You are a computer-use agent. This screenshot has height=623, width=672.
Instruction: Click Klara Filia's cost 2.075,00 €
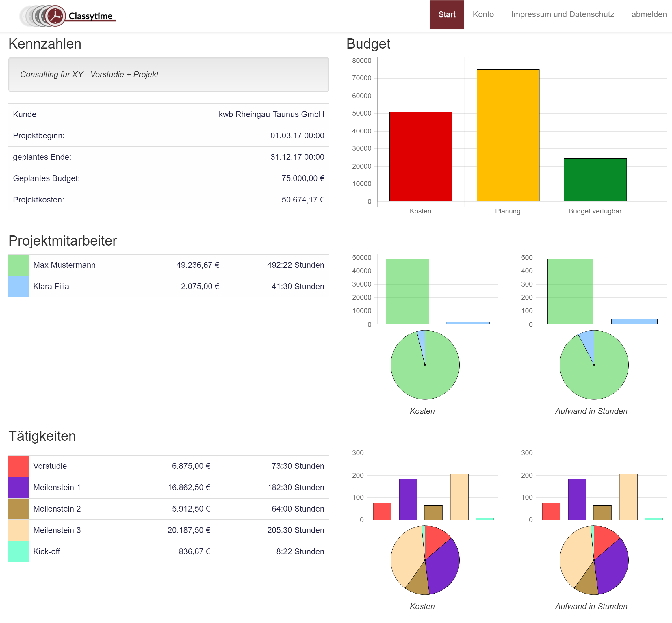coord(200,286)
